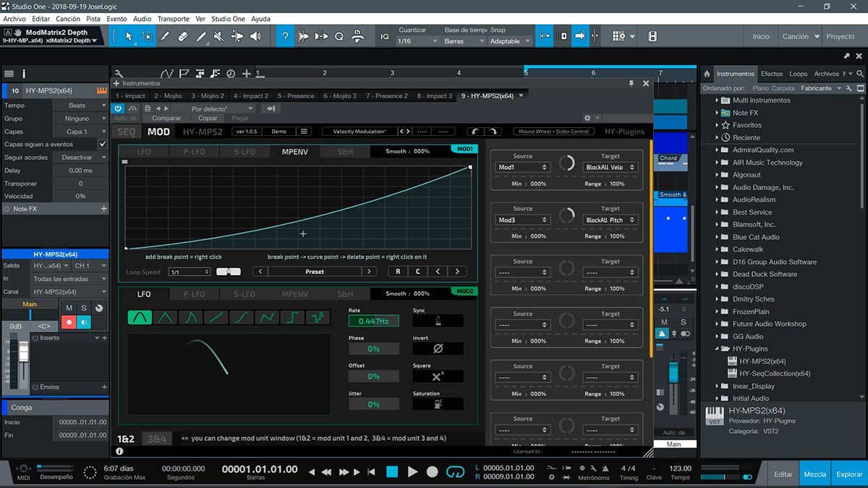
Task: Click the Mezcla button at bottom right
Action: [x=815, y=474]
